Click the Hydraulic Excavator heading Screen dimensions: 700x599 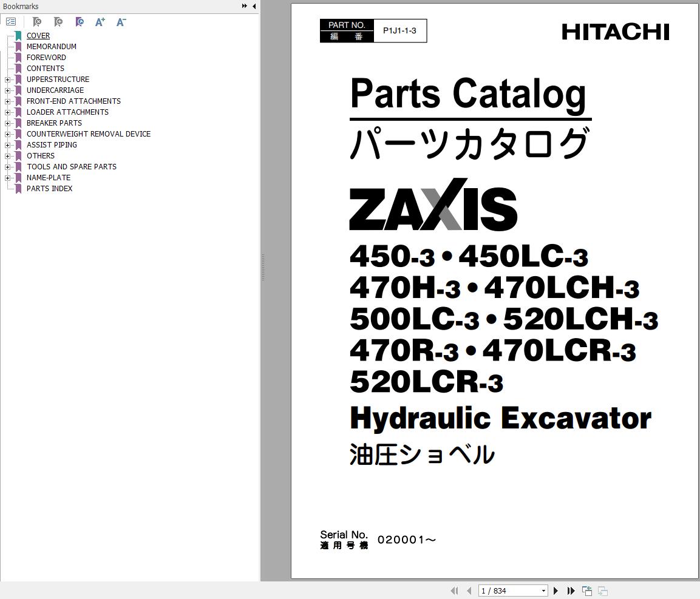(500, 419)
